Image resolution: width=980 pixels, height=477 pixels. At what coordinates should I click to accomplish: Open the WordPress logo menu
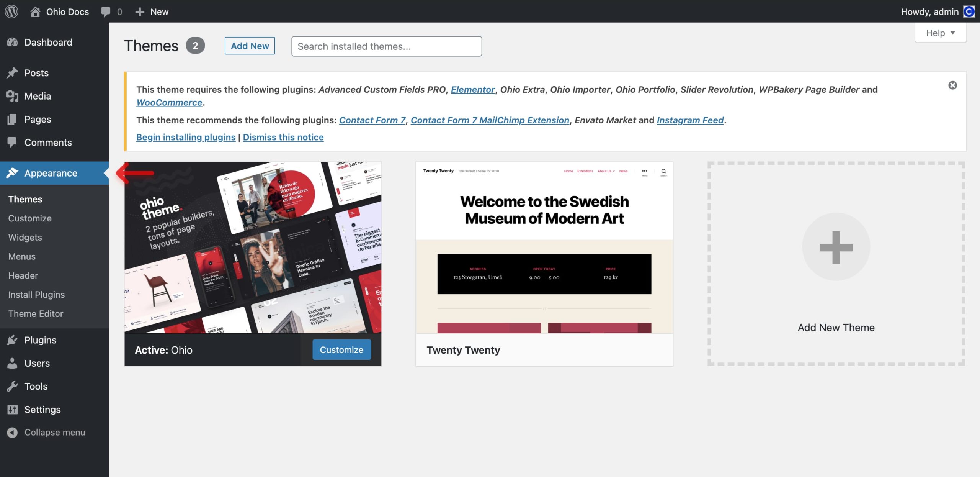(x=11, y=11)
